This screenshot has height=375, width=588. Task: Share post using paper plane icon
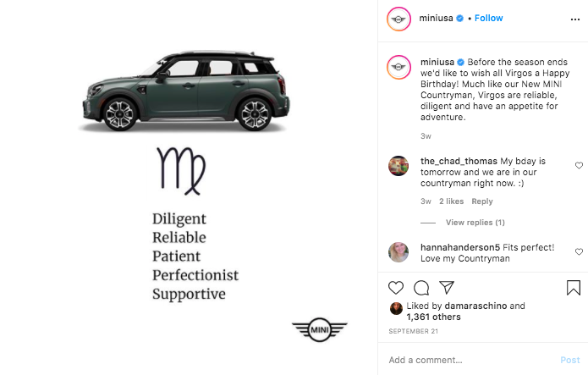[447, 288]
